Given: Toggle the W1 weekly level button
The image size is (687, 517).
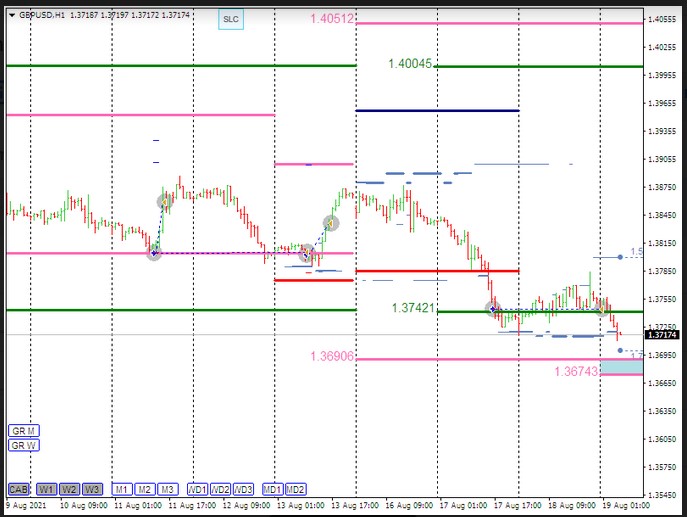Looking at the screenshot, I should point(46,489).
